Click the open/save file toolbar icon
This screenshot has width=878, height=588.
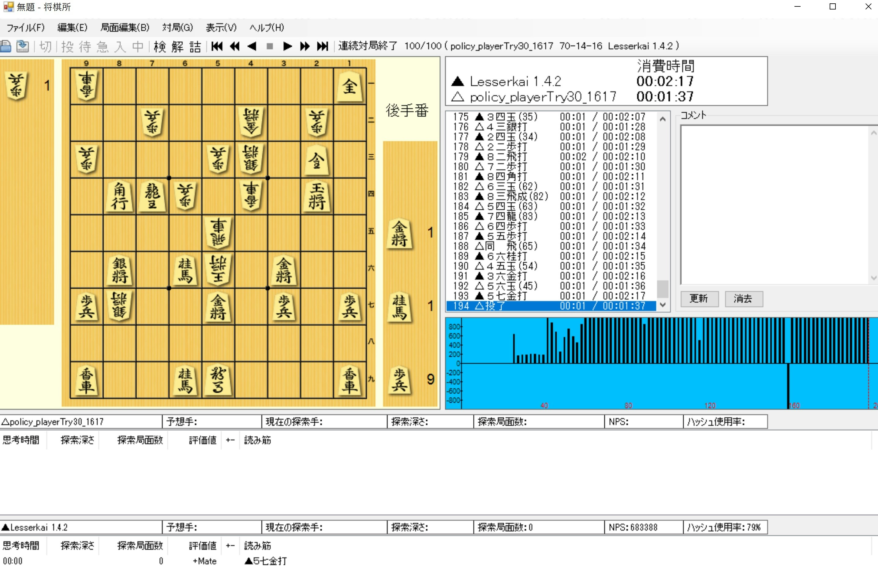[x=23, y=47]
